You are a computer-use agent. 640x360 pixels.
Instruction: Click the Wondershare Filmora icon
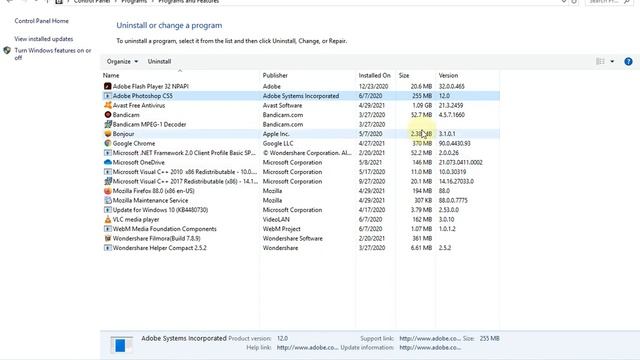tap(108, 238)
